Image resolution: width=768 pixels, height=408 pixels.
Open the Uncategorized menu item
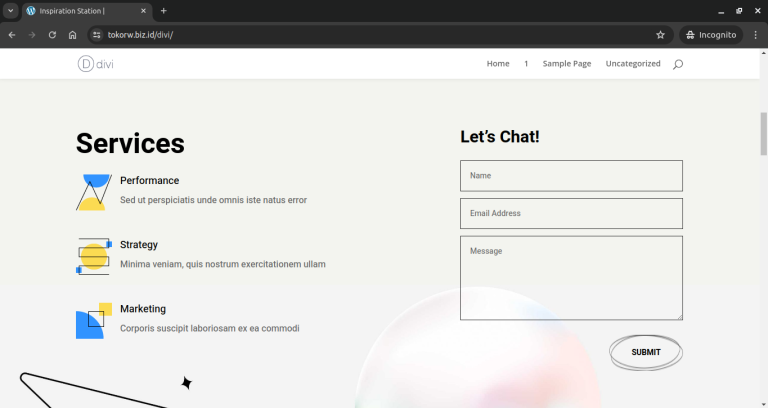point(633,64)
